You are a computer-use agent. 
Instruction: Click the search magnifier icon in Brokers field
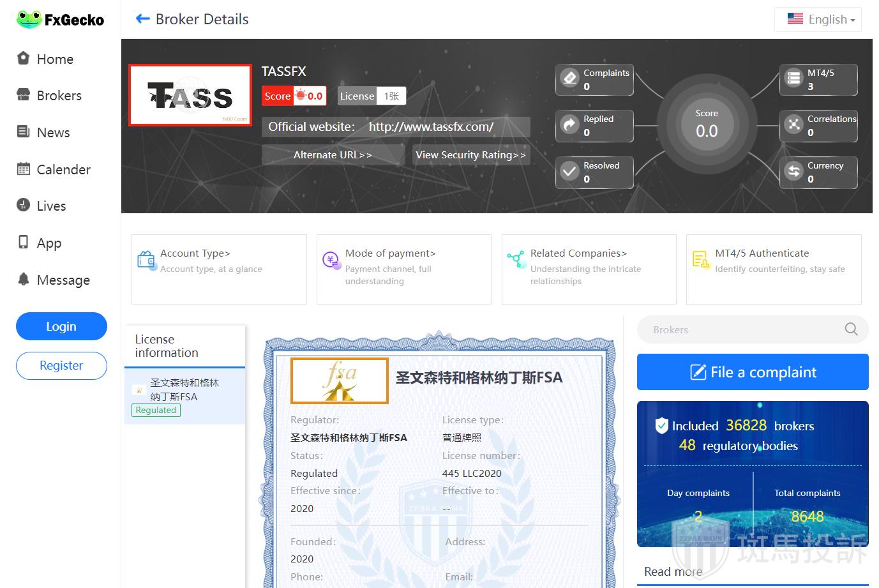point(851,329)
